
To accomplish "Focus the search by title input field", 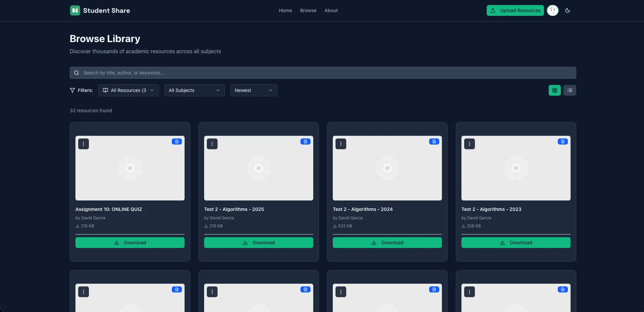I will (323, 73).
